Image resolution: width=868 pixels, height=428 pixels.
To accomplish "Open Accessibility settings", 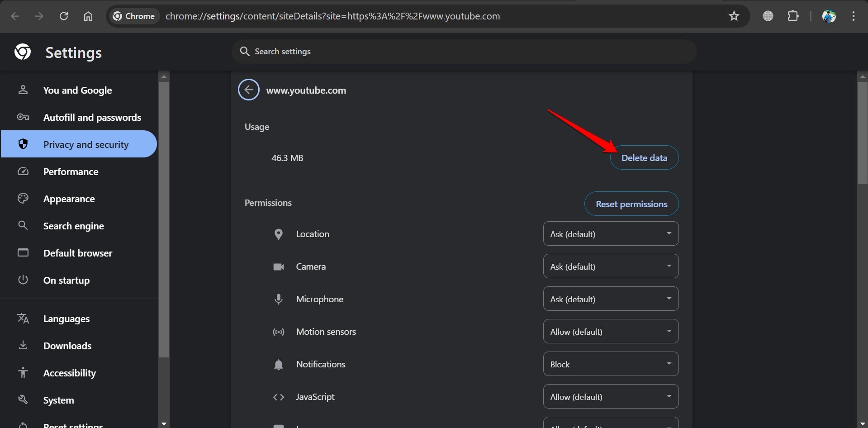I will point(79,373).
